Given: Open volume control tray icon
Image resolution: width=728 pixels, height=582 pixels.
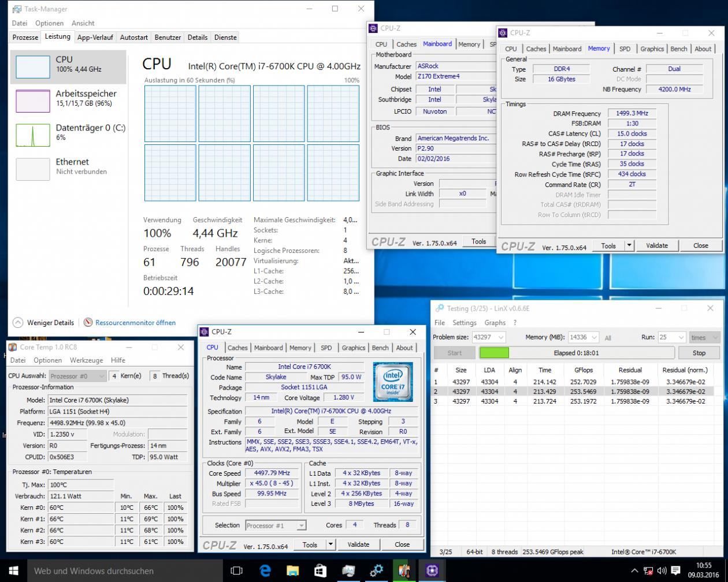Looking at the screenshot, I should (x=662, y=570).
